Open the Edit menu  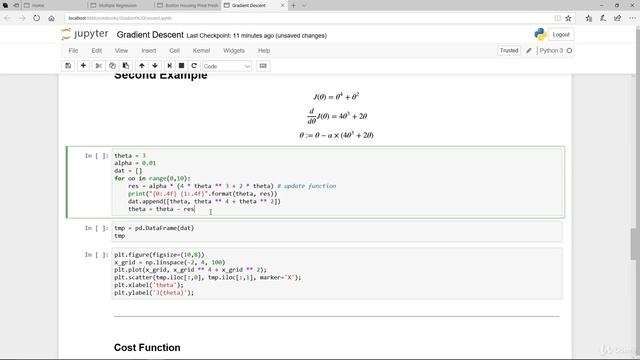pos(97,51)
